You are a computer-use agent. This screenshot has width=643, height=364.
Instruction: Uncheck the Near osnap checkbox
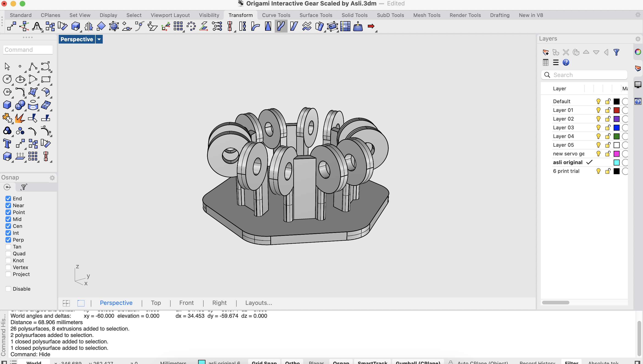(8, 206)
